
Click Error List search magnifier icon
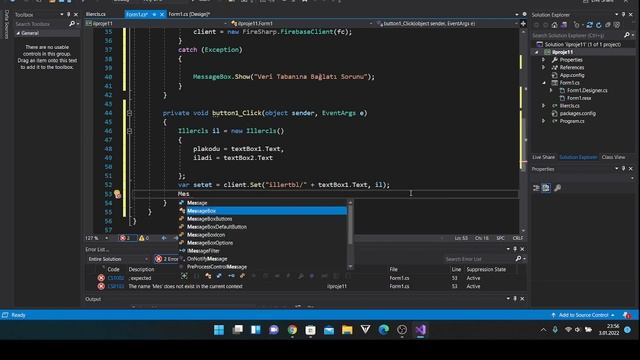pyautogui.click(x=518, y=259)
